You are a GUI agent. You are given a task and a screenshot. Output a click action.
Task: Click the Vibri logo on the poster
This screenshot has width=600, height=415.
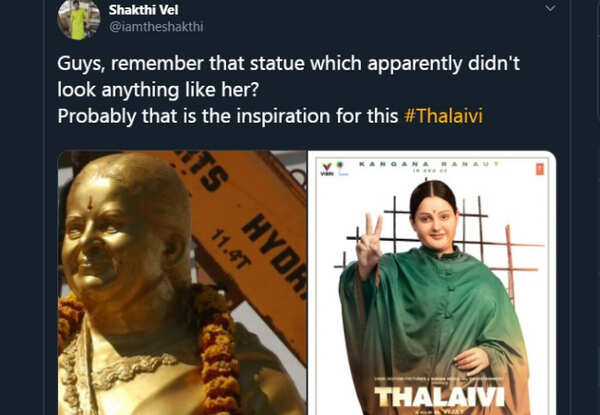327,169
